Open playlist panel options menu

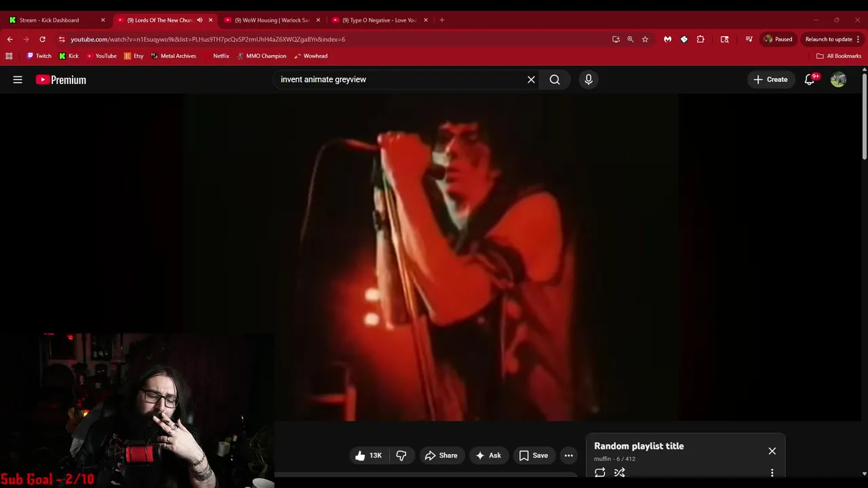pyautogui.click(x=772, y=472)
